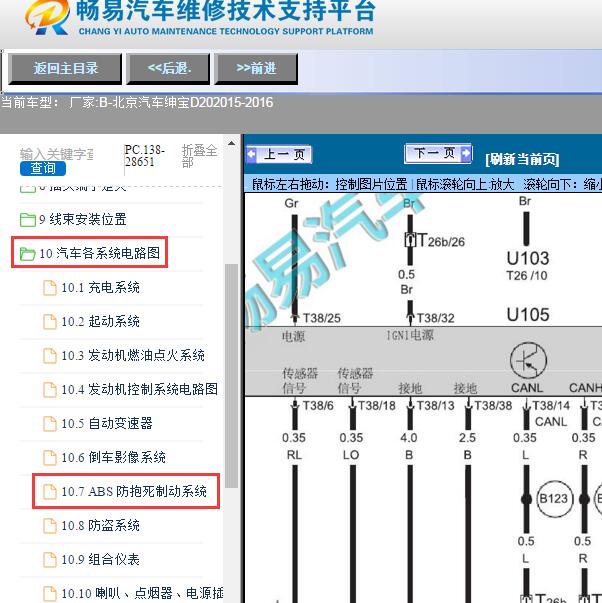Click open-folder icon beside 汽车各系统电路图
The height and width of the screenshot is (603, 602).
coord(28,254)
